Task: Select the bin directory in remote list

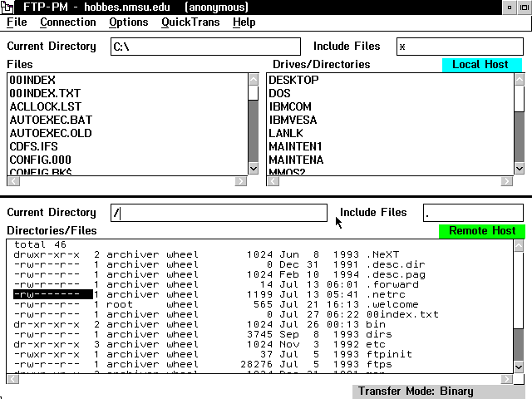Action: [x=259, y=324]
